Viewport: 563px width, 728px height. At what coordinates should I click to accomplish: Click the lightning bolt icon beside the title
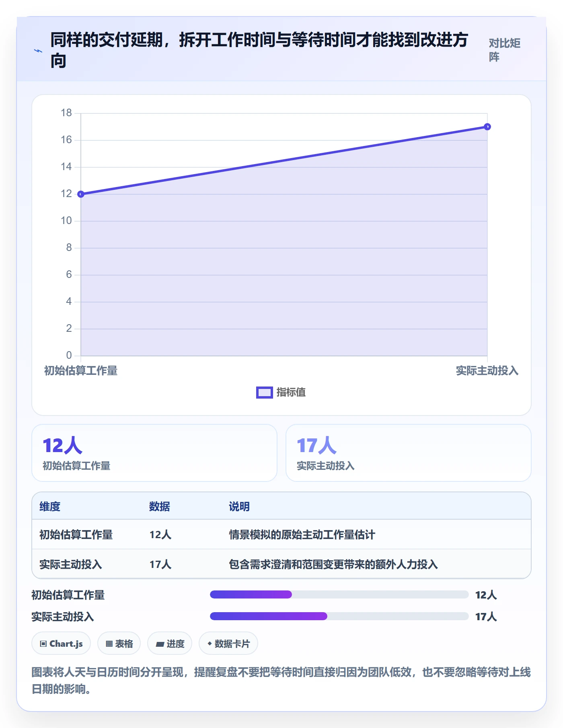38,51
